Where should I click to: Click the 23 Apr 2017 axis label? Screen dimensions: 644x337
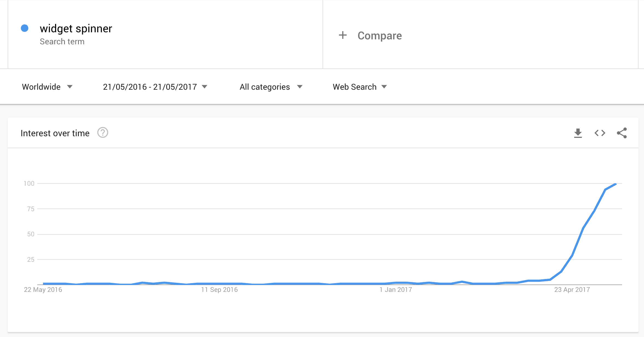[572, 289]
